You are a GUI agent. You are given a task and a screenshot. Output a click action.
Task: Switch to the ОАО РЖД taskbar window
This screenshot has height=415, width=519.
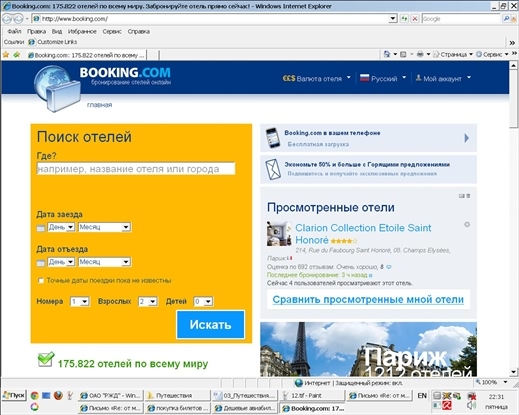tap(111, 395)
